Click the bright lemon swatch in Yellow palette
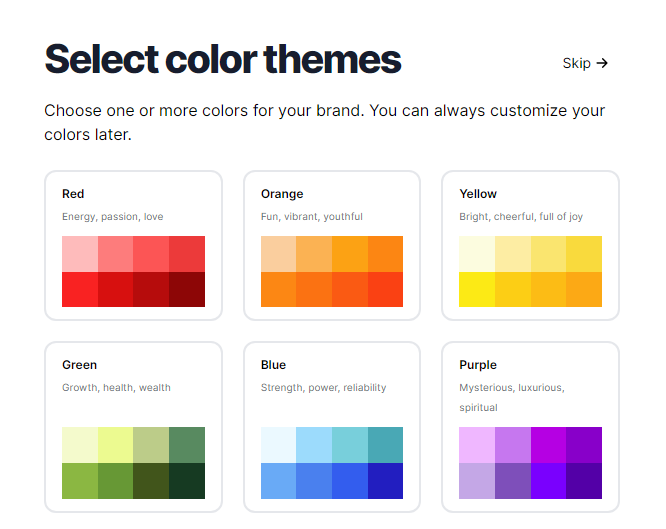 [x=477, y=289]
